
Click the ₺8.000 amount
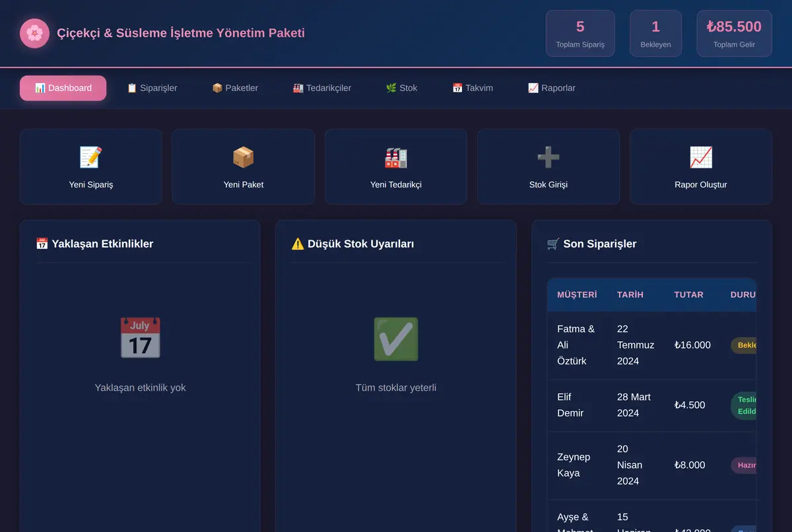click(x=690, y=465)
